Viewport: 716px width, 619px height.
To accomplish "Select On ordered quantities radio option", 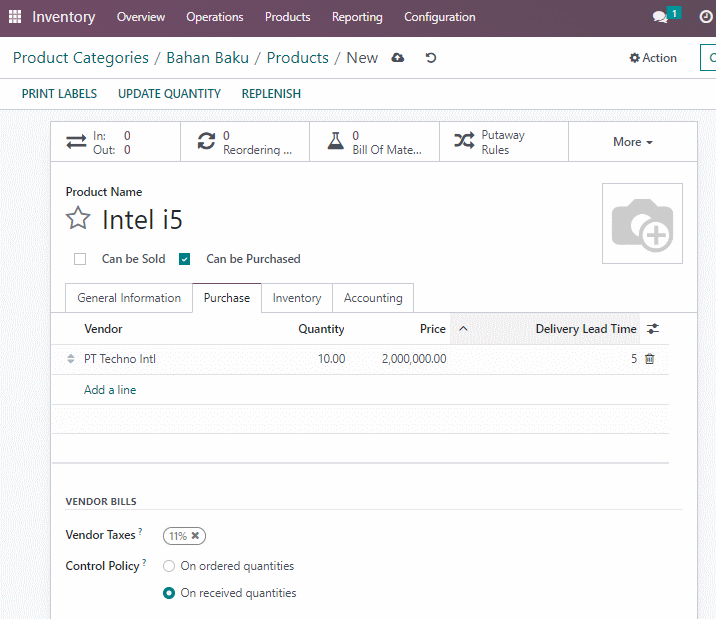I will pos(169,566).
